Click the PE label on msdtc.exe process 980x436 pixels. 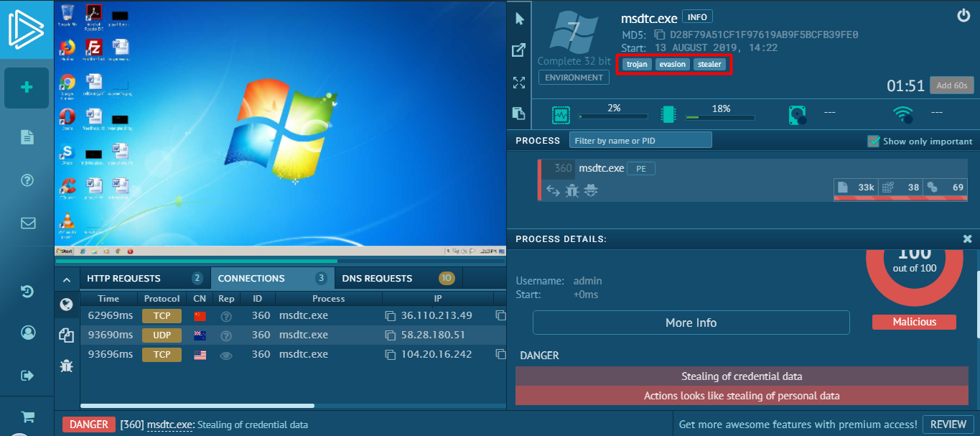[641, 169]
